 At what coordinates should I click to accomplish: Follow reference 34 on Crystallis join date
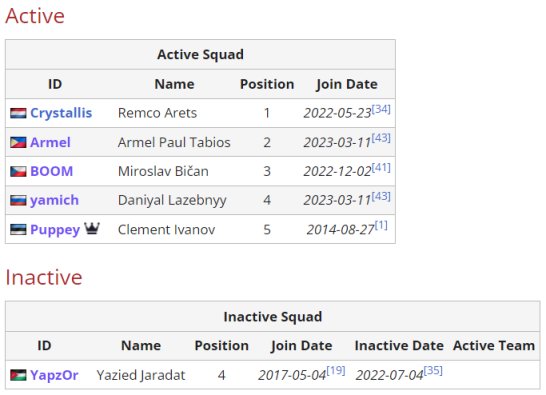tap(381, 109)
